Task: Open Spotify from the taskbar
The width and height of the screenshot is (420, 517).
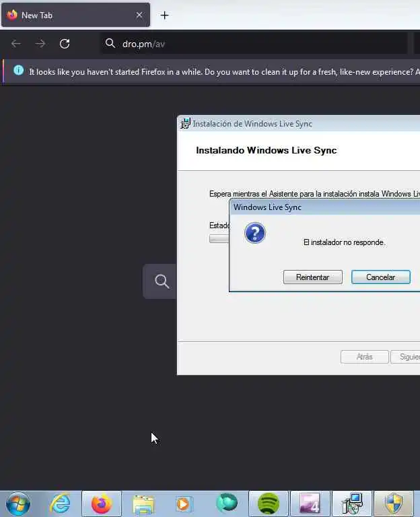Action: (269, 504)
